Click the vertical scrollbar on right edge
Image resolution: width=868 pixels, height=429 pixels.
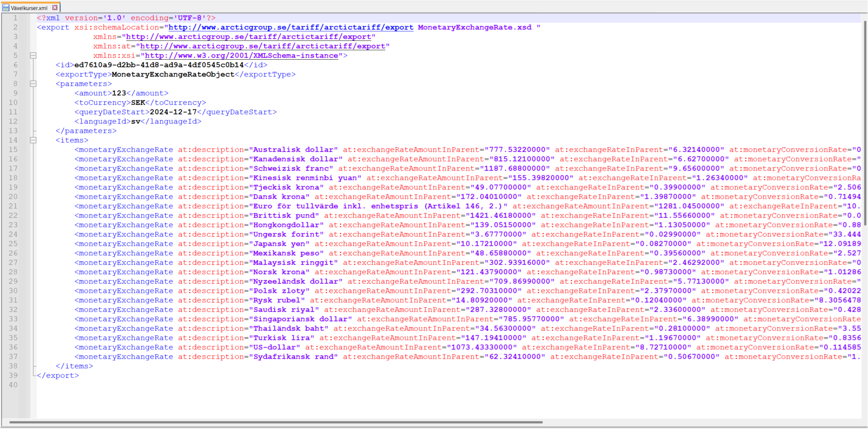(x=864, y=136)
